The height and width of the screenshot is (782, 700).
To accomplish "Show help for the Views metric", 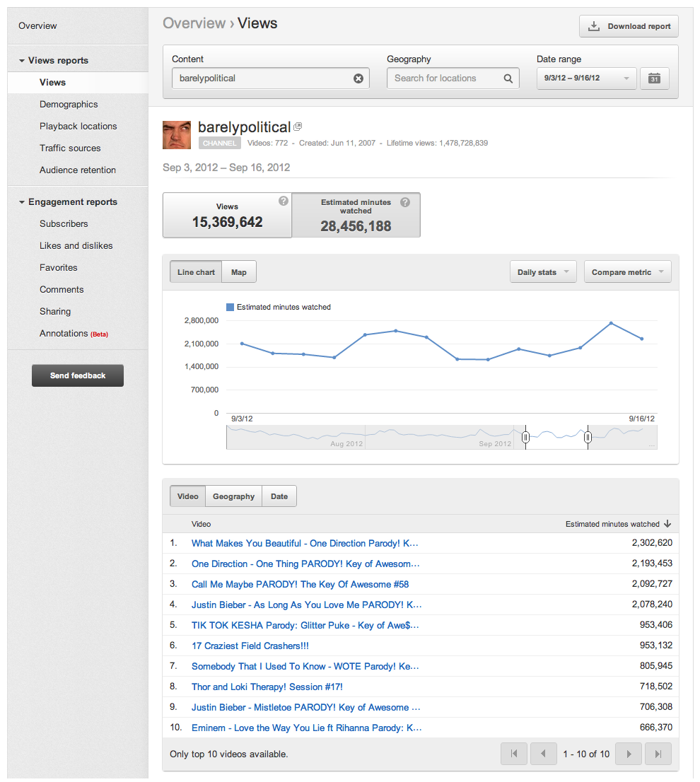I will pyautogui.click(x=284, y=201).
